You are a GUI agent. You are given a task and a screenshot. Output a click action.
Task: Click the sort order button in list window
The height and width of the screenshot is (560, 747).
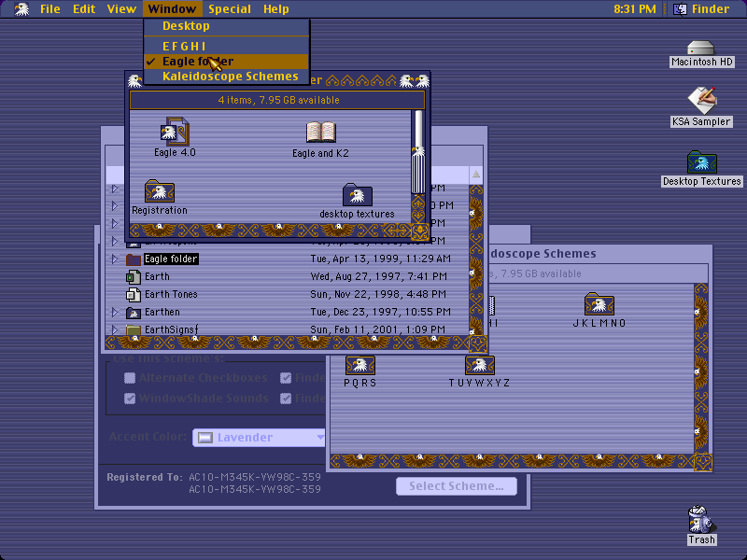point(475,175)
